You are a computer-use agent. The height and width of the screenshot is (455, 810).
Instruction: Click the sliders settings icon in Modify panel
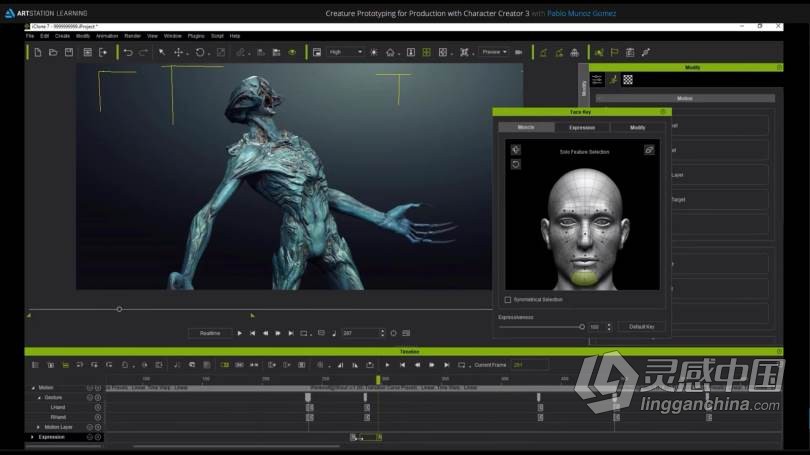[597, 80]
